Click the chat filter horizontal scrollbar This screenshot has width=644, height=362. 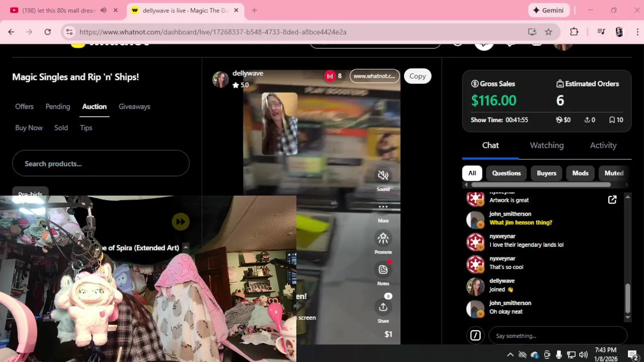pyautogui.click(x=541, y=185)
